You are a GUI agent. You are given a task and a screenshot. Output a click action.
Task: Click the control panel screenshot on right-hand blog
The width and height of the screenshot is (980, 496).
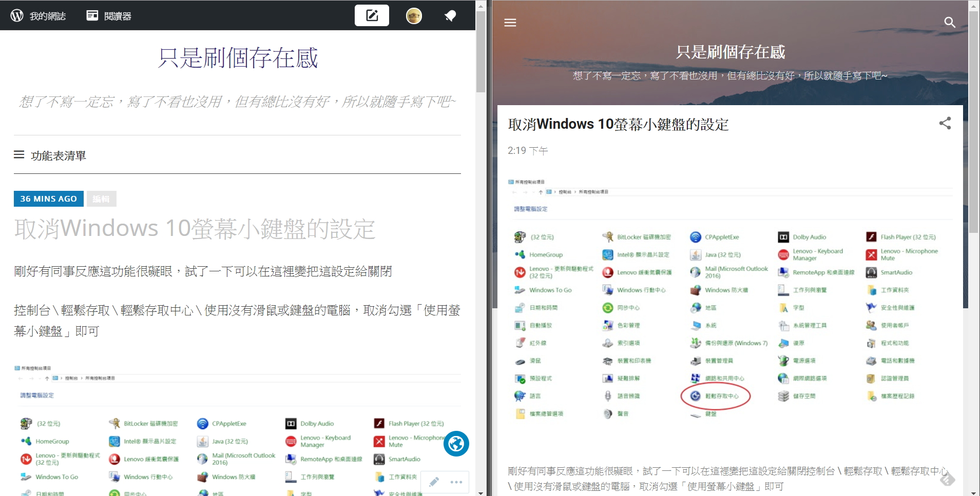pyautogui.click(x=730, y=300)
